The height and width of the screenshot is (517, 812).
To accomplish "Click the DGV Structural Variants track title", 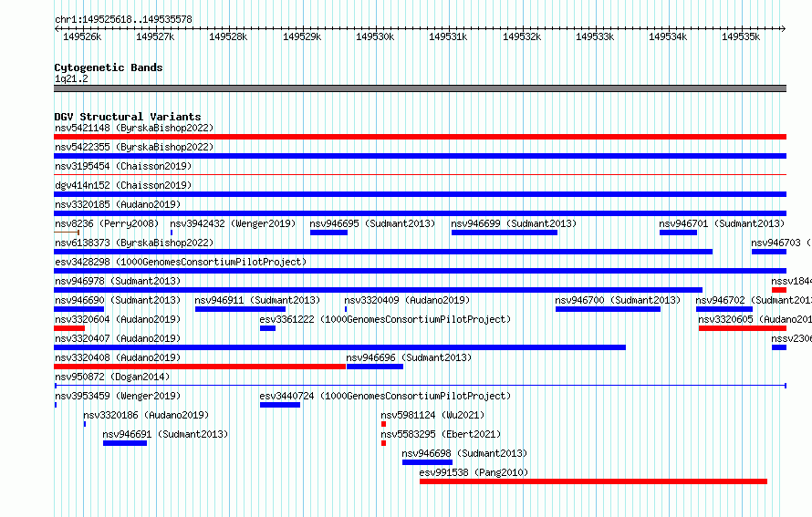I will [x=128, y=117].
